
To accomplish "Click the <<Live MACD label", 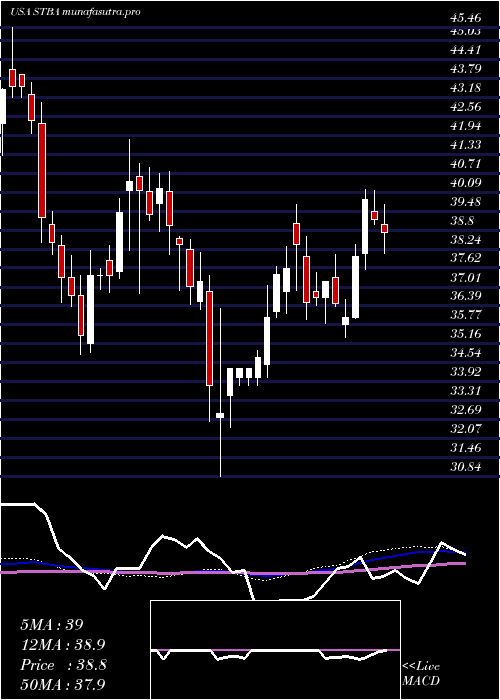I will point(421,673).
